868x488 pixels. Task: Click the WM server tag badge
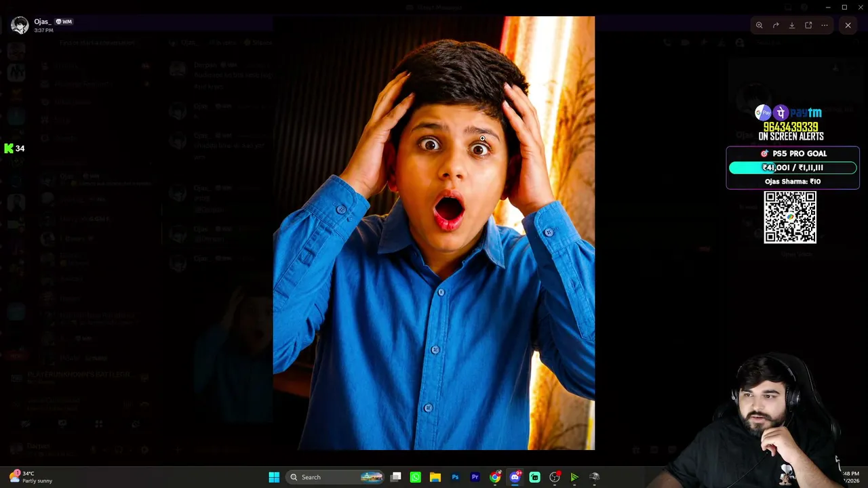point(64,22)
